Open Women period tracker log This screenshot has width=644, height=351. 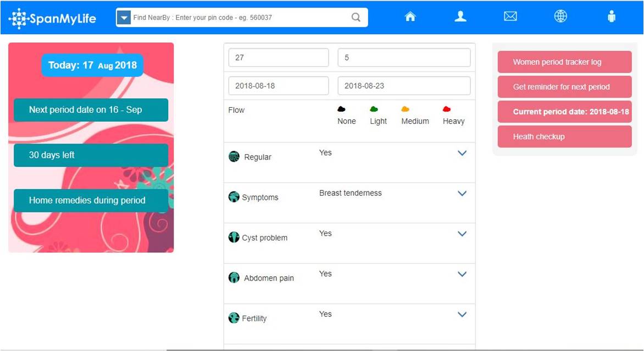565,62
